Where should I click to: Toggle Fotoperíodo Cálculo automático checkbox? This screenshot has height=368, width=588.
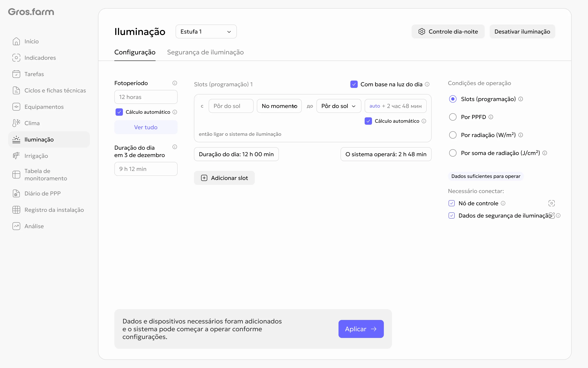tap(119, 112)
